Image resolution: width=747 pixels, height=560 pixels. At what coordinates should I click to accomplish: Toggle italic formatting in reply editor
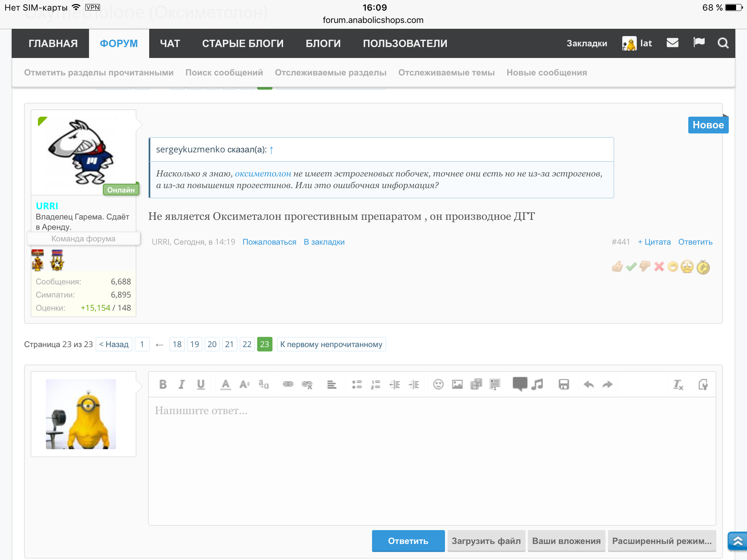click(181, 384)
